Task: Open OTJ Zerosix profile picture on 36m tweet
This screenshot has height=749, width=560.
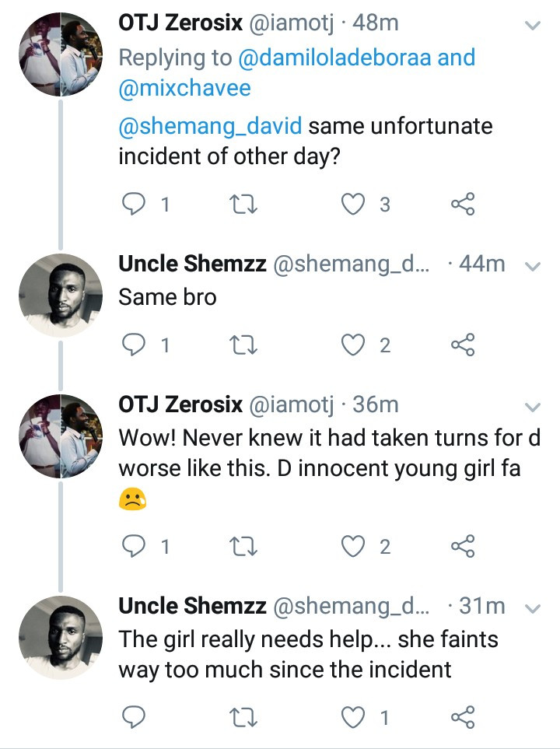Action: [x=60, y=436]
